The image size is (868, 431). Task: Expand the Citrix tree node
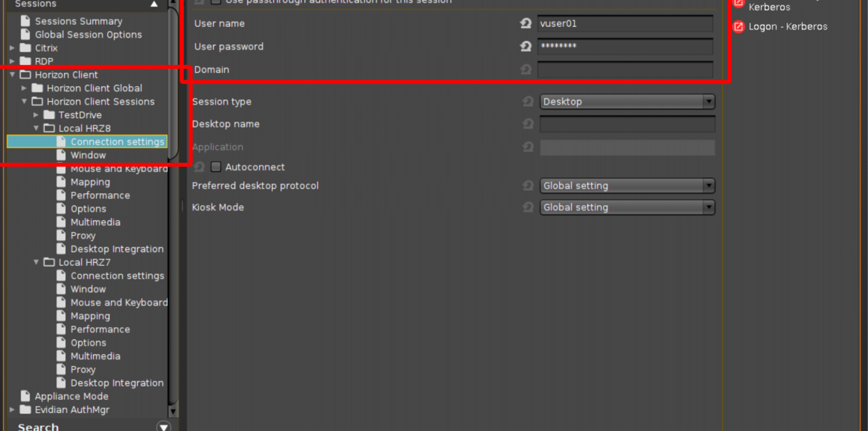tap(12, 48)
